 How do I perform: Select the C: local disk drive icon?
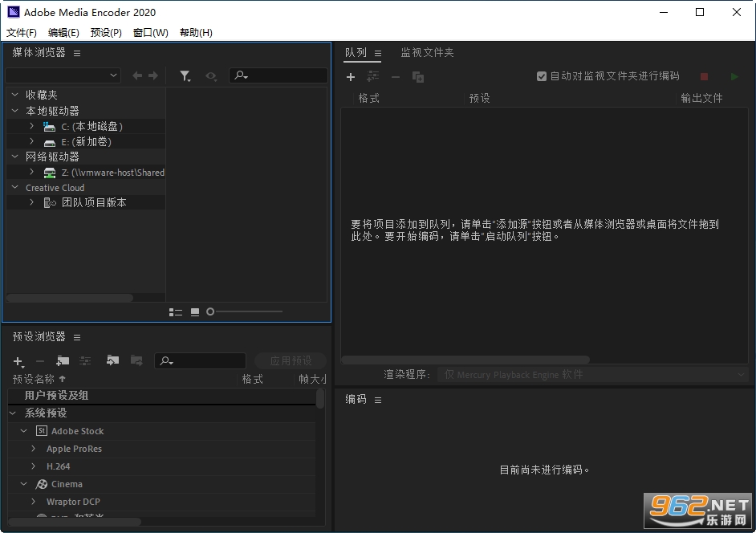pyautogui.click(x=49, y=127)
